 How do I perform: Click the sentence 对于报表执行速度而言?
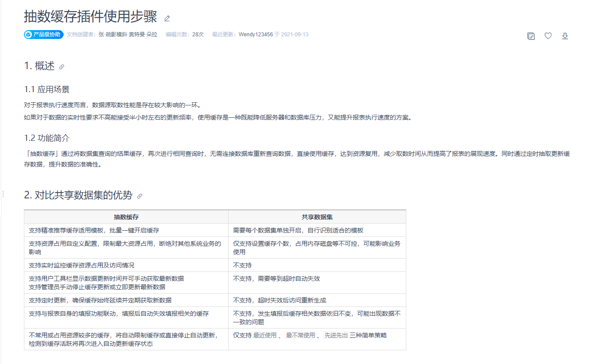(x=55, y=105)
